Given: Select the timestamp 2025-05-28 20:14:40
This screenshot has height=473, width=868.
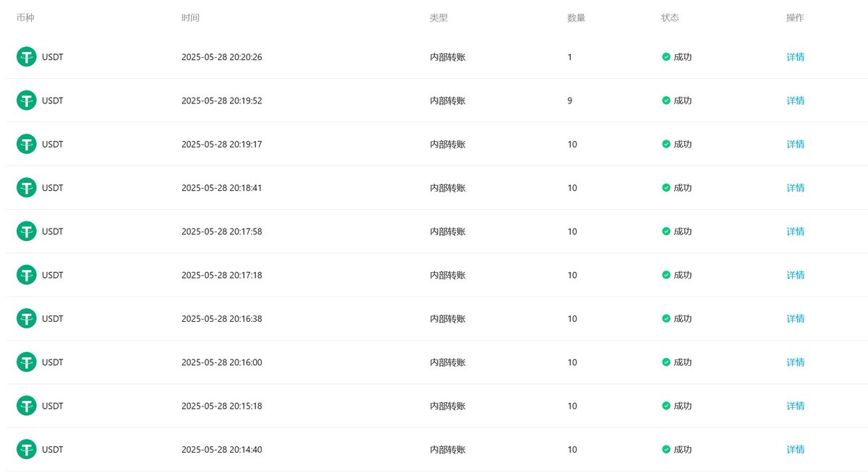Looking at the screenshot, I should pos(222,449).
